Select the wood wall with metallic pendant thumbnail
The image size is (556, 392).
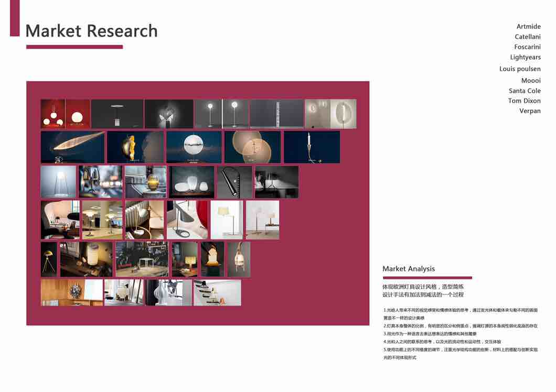pos(72,293)
